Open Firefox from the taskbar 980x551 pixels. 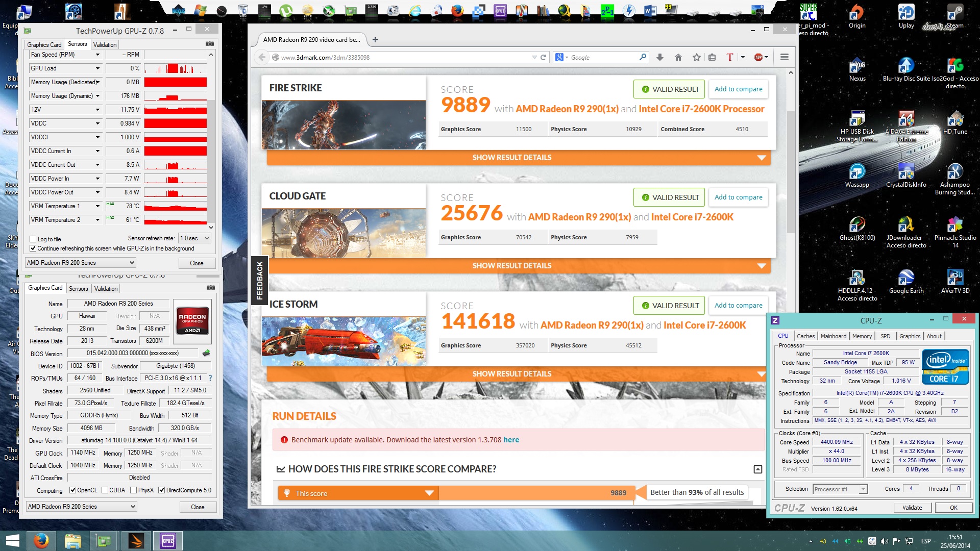(x=41, y=540)
